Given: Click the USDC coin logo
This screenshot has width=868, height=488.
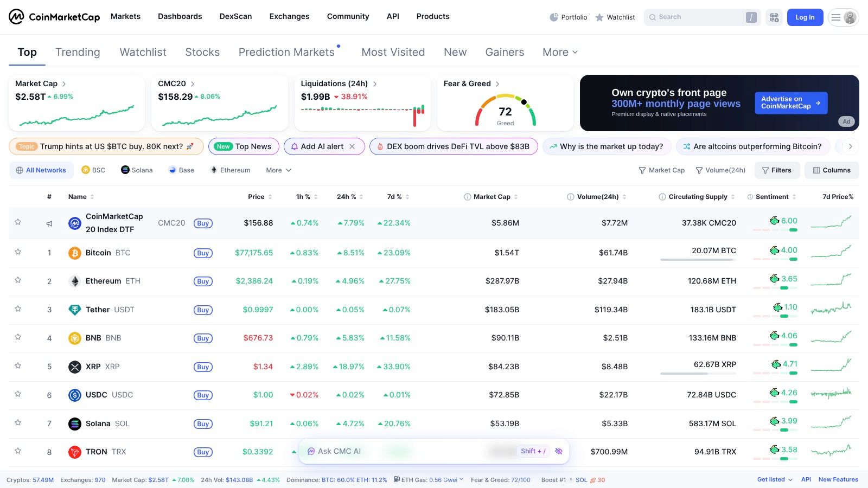Looking at the screenshot, I should [75, 395].
